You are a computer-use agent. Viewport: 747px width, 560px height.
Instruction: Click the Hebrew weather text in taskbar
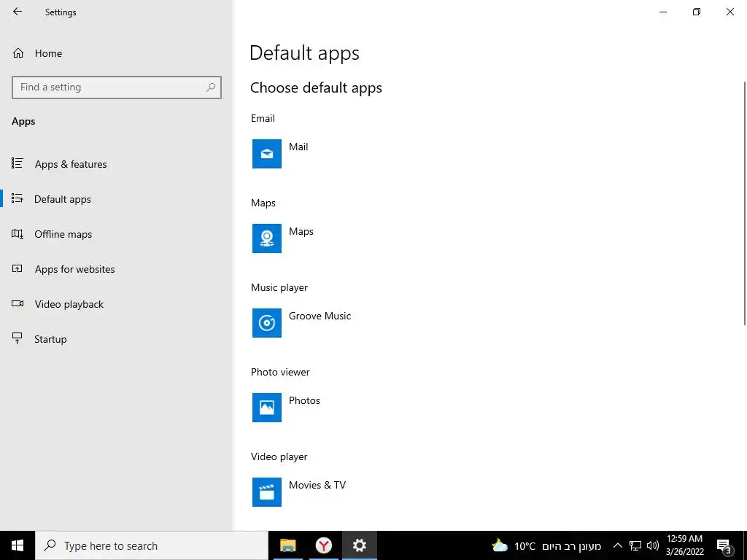tap(572, 546)
